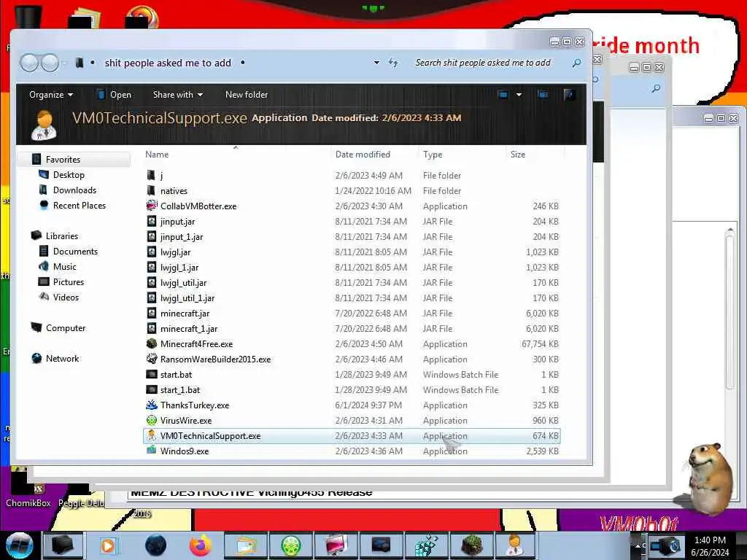Image resolution: width=747 pixels, height=560 pixels.
Task: Show hidden system tray icons arrow
Action: [638, 546]
